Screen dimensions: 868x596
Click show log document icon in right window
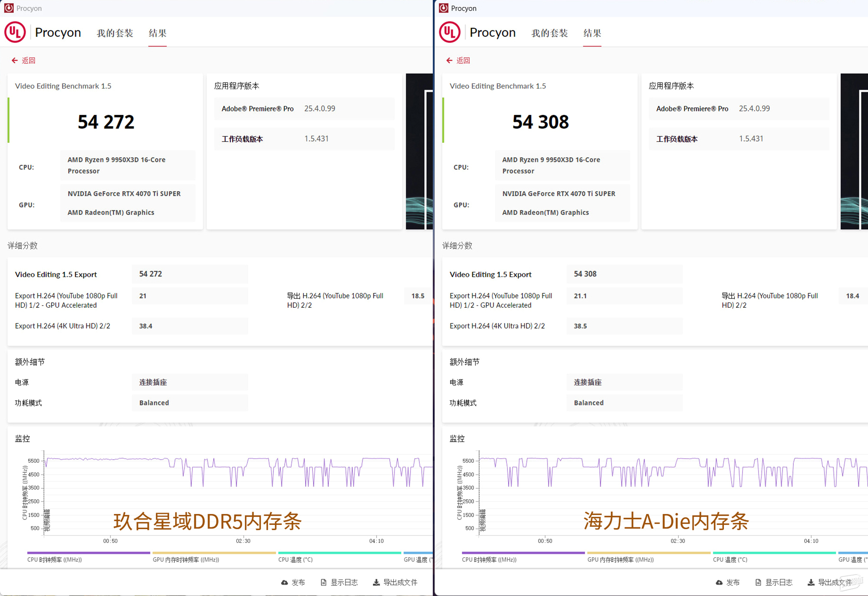coord(758,583)
